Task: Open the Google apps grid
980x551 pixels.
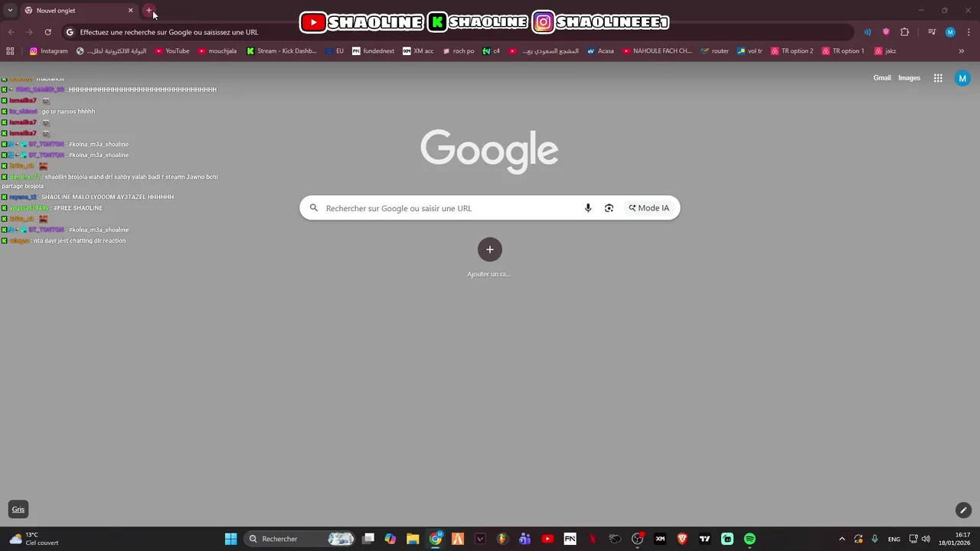Action: [938, 78]
